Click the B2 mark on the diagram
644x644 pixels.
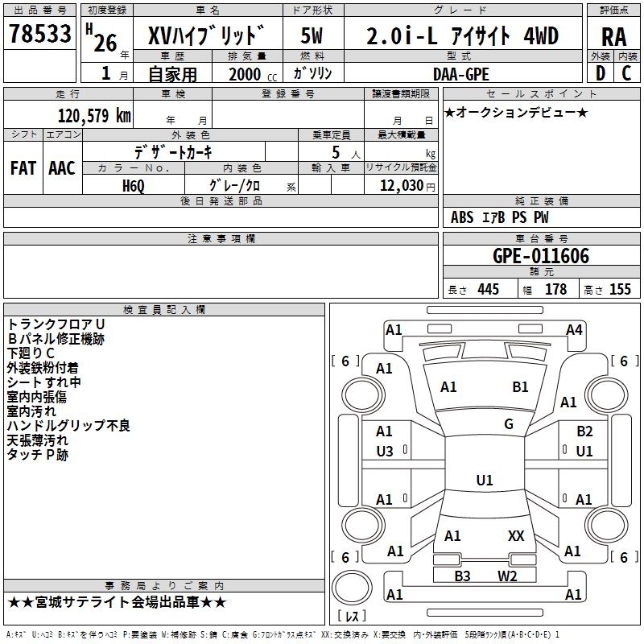584,431
